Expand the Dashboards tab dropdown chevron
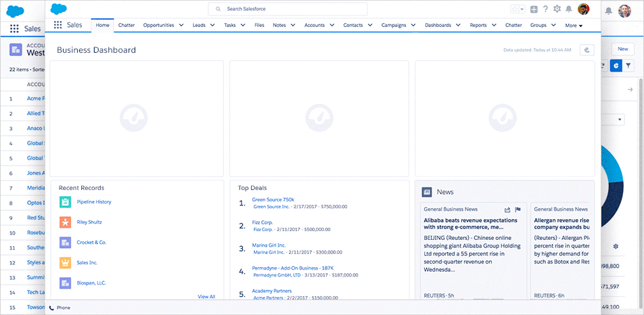The width and height of the screenshot is (644, 315). click(x=458, y=25)
